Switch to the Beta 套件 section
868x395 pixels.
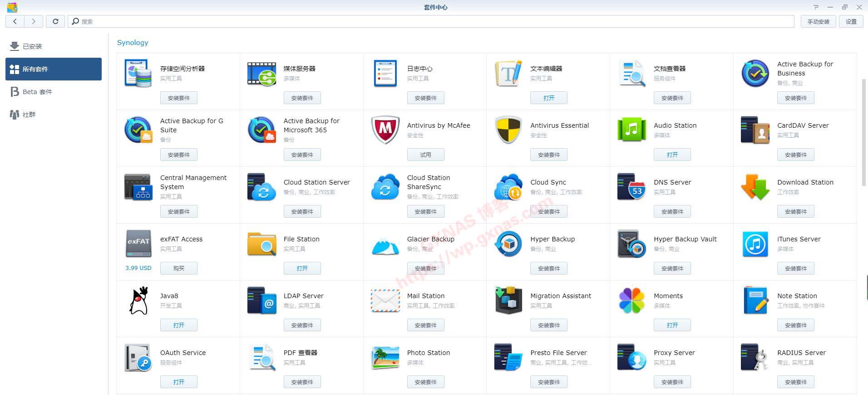click(x=37, y=92)
